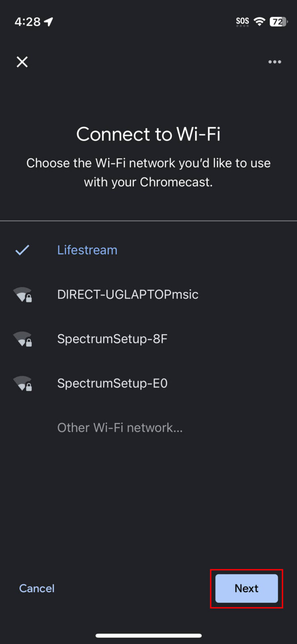The width and height of the screenshot is (297, 644).
Task: Open the three-dot overflow menu
Action: tap(274, 62)
